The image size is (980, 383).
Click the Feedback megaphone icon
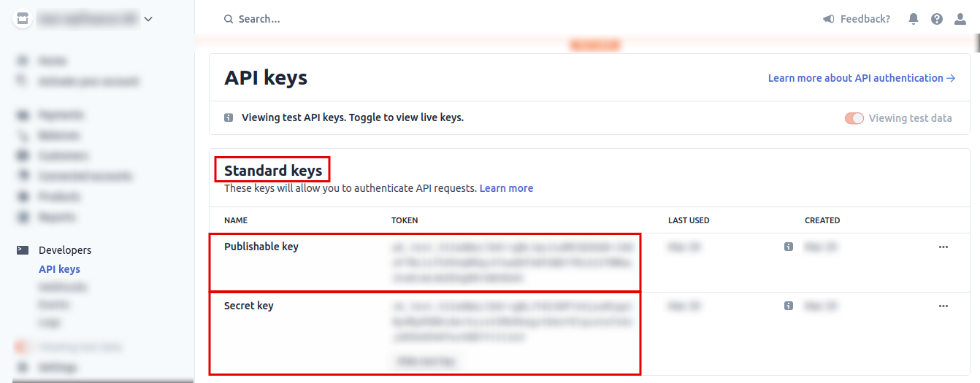tap(829, 19)
